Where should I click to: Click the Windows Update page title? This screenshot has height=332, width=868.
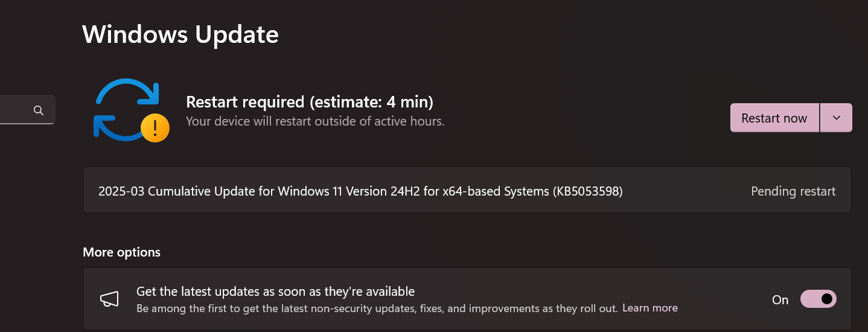point(180,34)
